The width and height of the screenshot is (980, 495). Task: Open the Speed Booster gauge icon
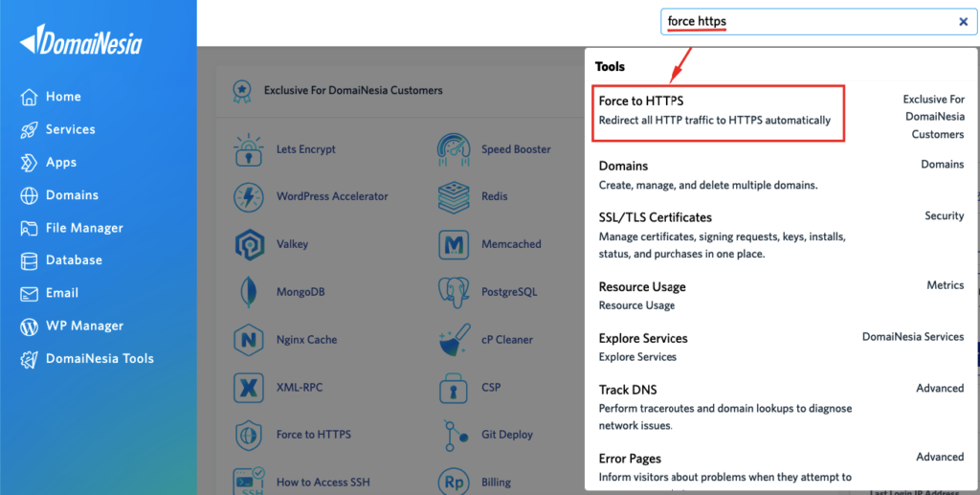click(454, 149)
